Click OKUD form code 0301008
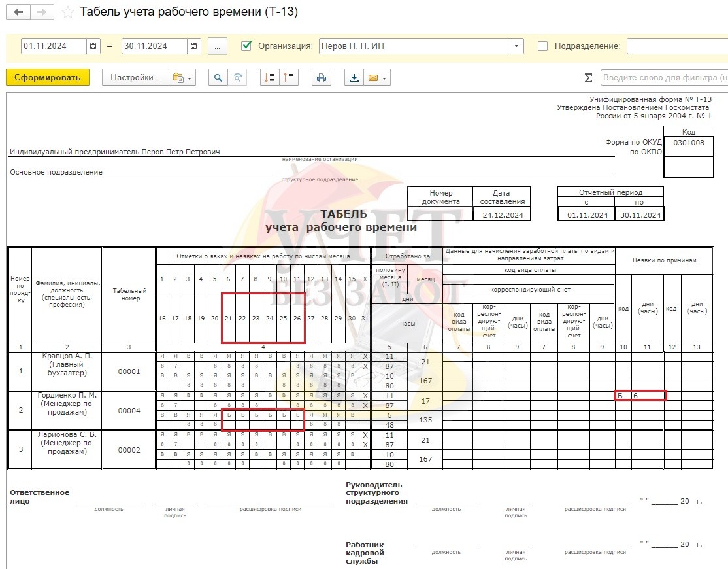The image size is (728, 569). coord(689,143)
